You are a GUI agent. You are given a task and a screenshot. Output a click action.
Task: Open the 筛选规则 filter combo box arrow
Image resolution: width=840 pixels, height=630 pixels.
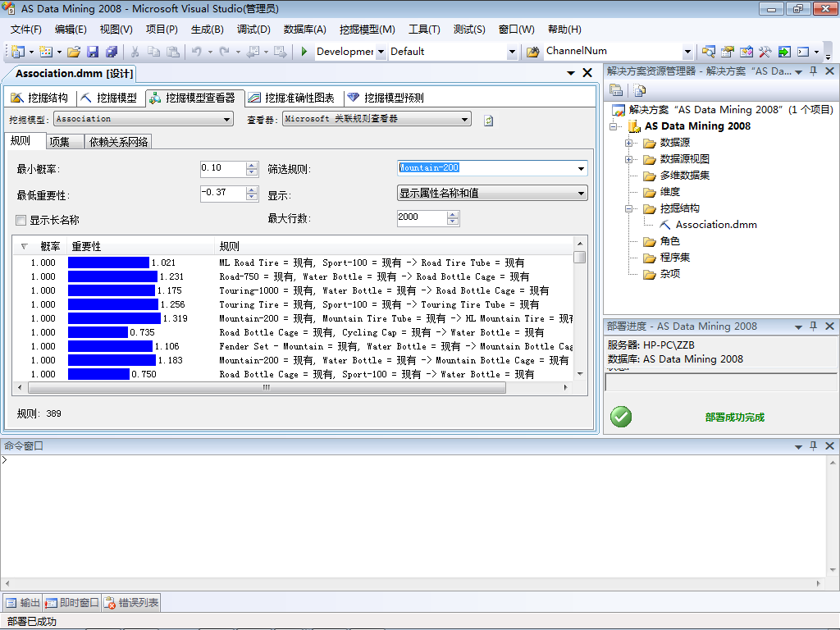point(581,169)
